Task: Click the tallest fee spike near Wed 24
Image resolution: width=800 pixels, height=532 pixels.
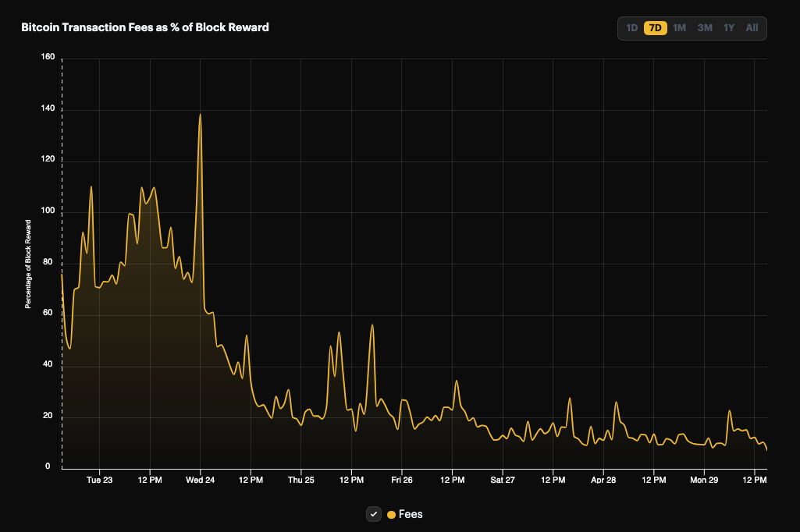Action: 200,115
